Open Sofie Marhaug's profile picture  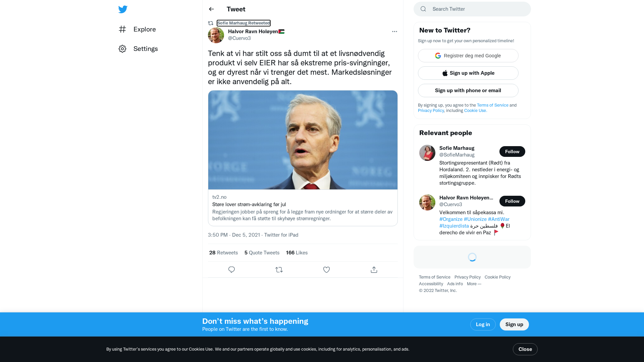(x=427, y=153)
